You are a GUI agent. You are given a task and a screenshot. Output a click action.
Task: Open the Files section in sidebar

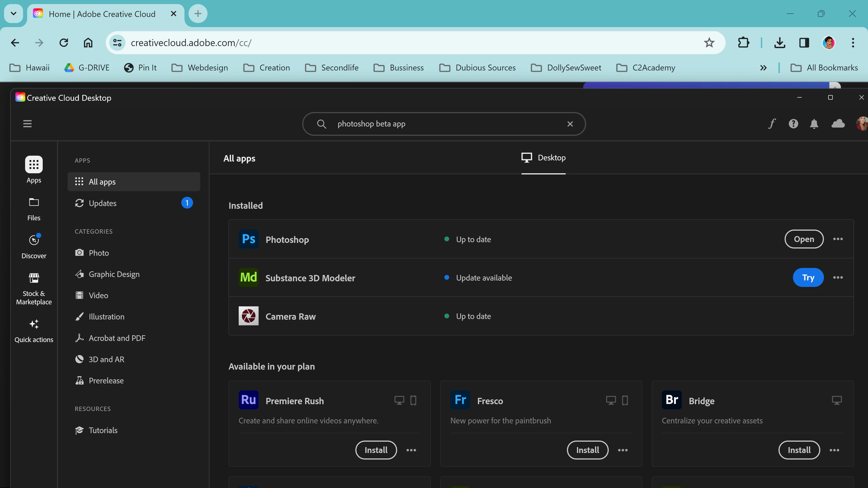tap(34, 209)
